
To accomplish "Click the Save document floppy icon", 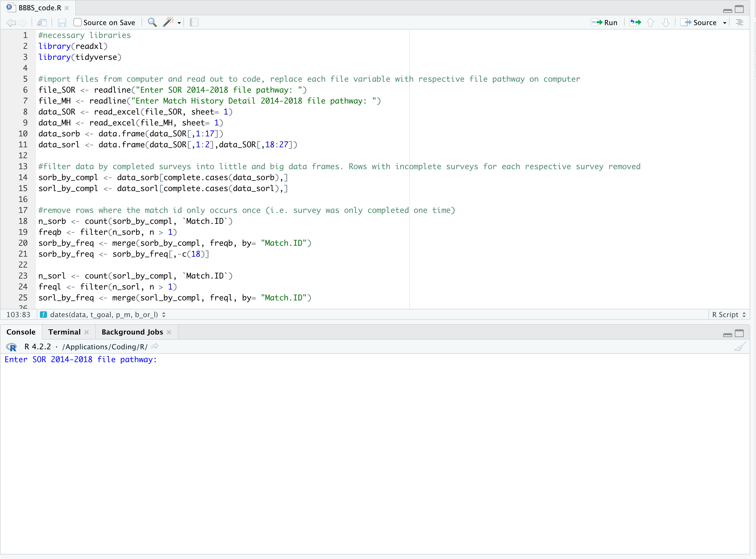I will pos(62,23).
